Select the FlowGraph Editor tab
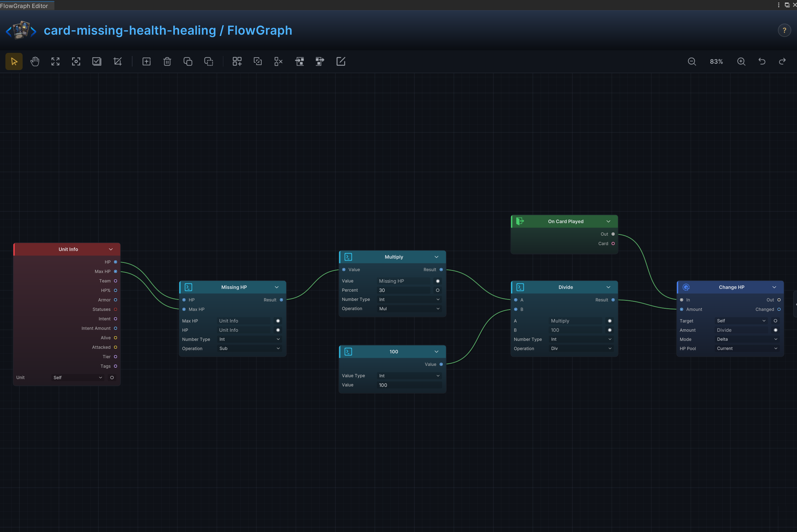Viewport: 797px width, 532px height. [26, 5]
